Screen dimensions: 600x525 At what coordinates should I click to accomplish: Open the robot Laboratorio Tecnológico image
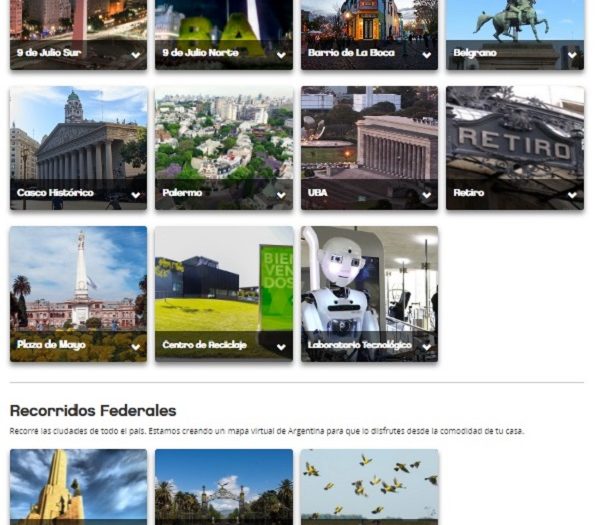coord(369,279)
